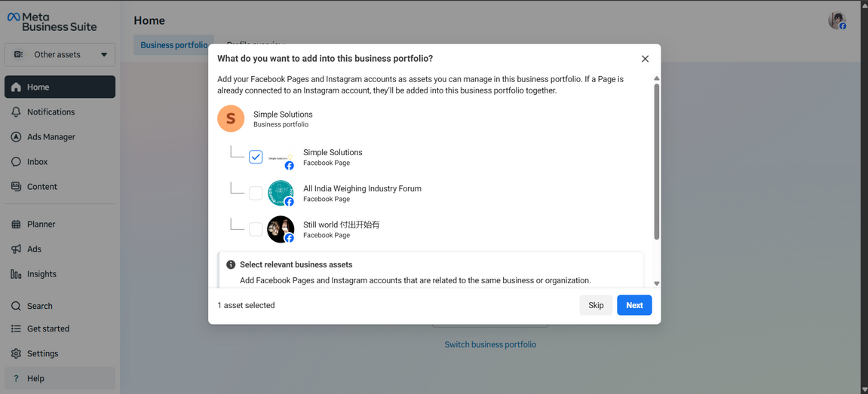
Task: Click the Meta Business Suite logo
Action: (x=51, y=22)
